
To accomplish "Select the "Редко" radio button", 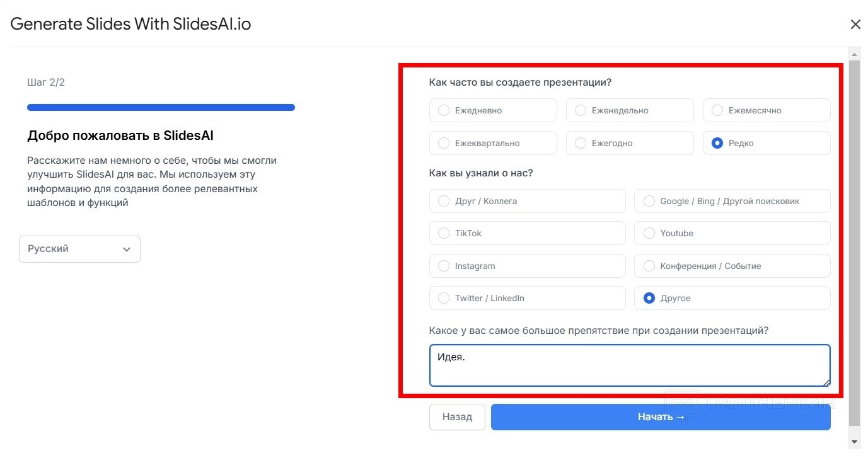I will coord(717,143).
